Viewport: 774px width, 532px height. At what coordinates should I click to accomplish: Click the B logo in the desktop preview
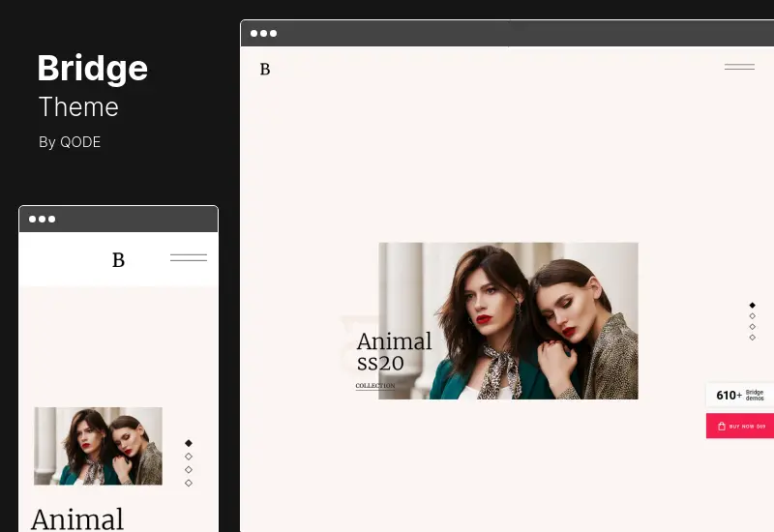coord(265,69)
